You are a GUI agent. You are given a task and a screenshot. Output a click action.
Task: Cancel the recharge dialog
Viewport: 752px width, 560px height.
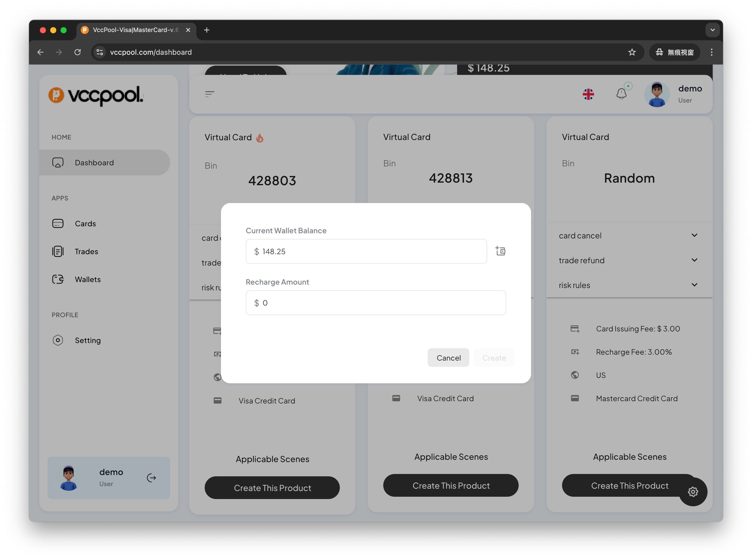pyautogui.click(x=448, y=358)
